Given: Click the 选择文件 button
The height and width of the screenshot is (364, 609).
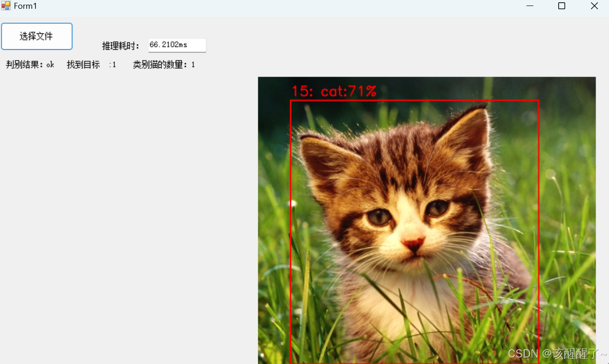Looking at the screenshot, I should point(37,36).
